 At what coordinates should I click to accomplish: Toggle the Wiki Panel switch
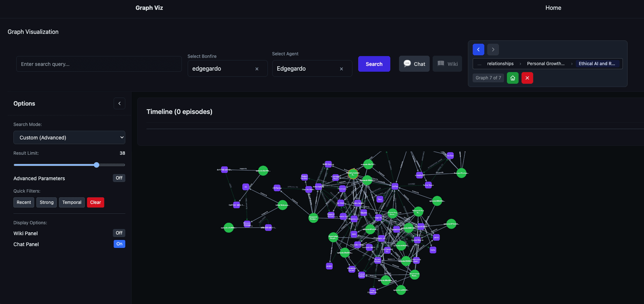119,233
